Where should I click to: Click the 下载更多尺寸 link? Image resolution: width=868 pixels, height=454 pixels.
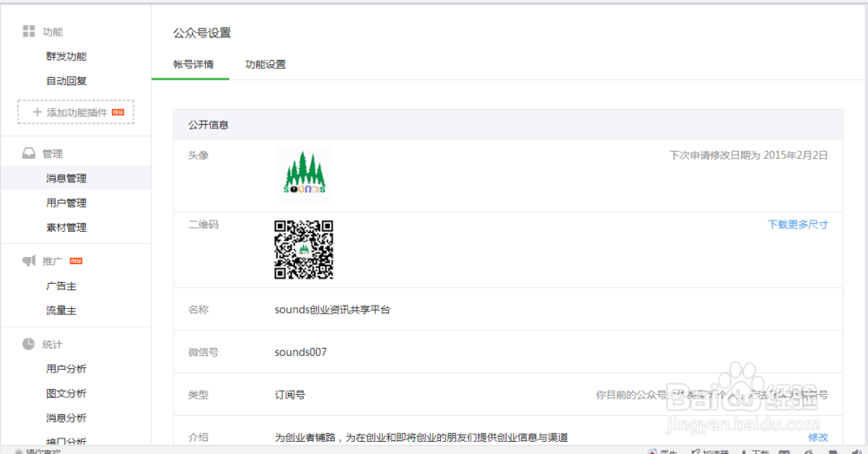[x=798, y=224]
